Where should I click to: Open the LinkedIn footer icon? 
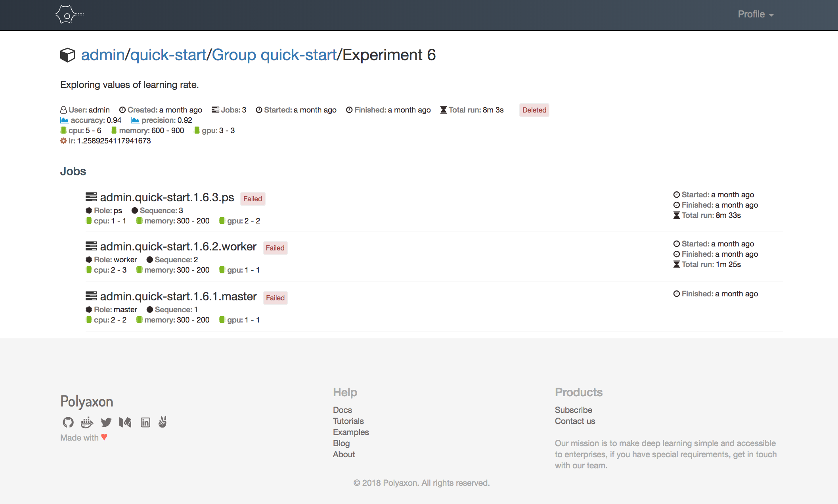[145, 422]
